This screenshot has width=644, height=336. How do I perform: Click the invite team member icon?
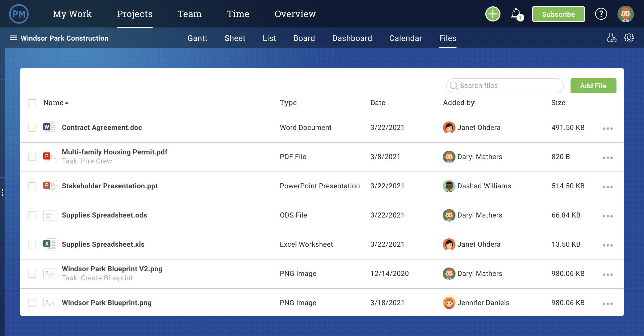611,38
